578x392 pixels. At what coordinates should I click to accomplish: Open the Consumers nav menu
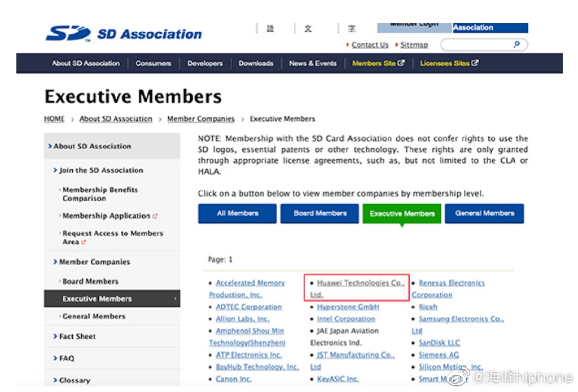(x=154, y=63)
